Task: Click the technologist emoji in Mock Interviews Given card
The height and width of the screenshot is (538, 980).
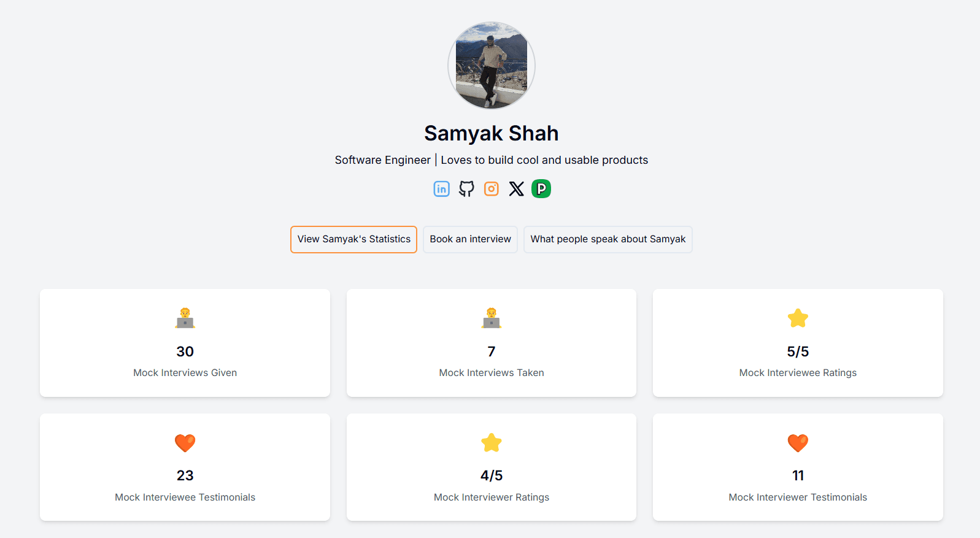Action: coord(185,318)
